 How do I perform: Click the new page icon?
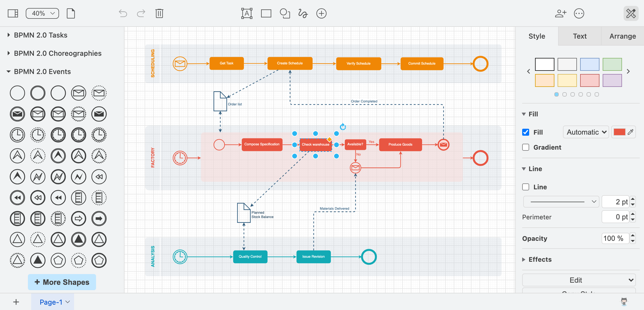71,13
